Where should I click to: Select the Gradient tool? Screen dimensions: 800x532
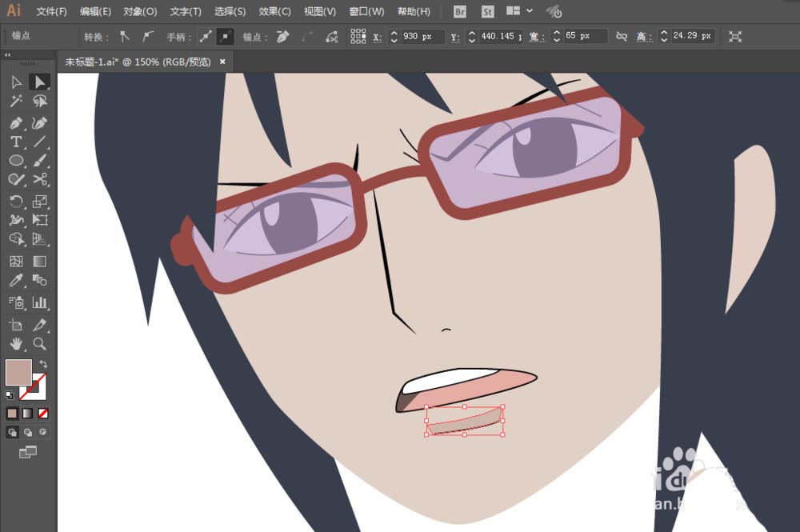tap(39, 261)
